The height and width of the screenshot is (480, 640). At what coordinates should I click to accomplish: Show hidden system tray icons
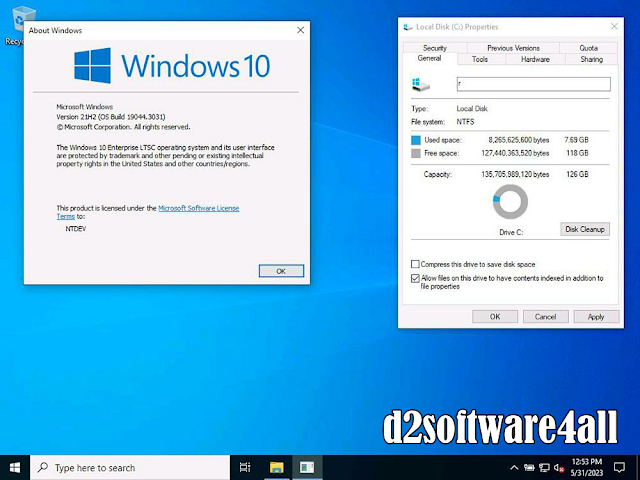514,468
